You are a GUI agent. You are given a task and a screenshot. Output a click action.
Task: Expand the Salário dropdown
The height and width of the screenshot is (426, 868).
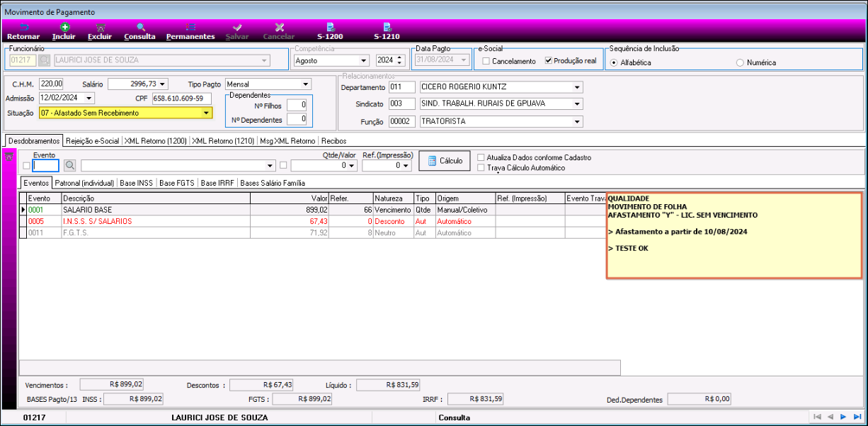pos(164,84)
